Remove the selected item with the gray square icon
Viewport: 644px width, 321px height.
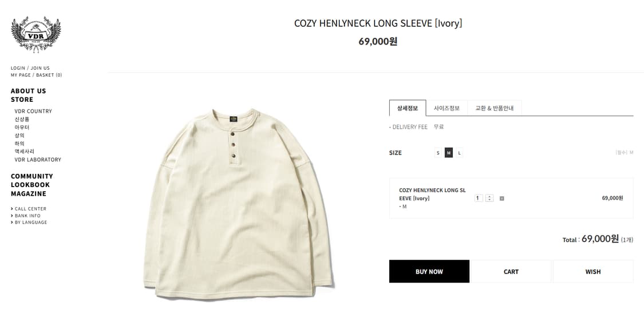(502, 199)
